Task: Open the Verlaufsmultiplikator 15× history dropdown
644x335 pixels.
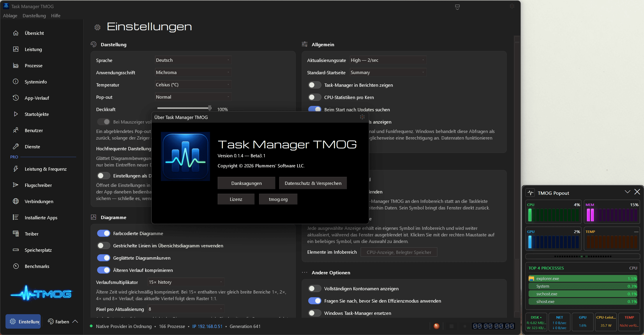Action: [x=186, y=282]
